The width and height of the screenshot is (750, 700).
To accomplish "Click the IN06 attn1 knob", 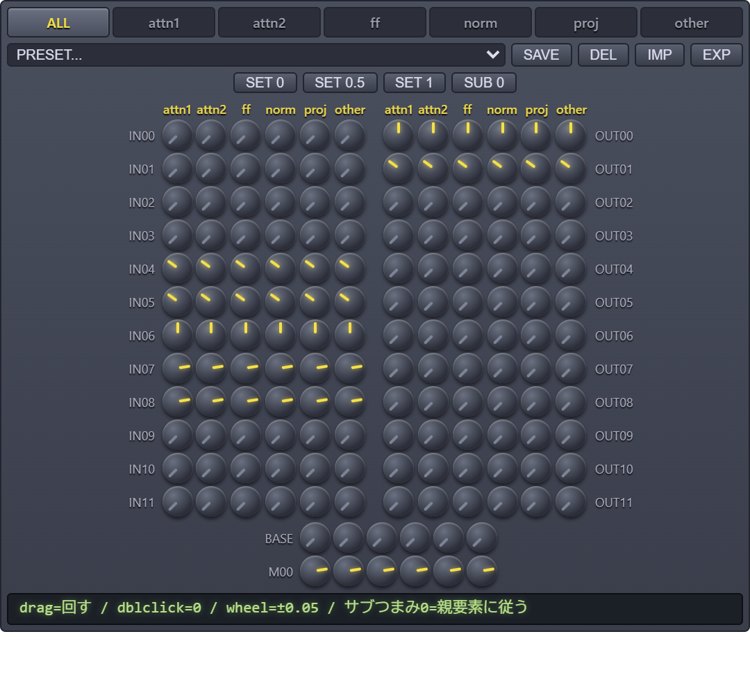I will click(x=178, y=335).
